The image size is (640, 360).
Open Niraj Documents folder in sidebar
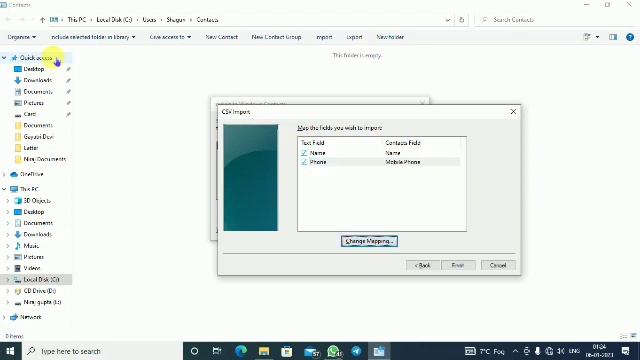tap(44, 159)
